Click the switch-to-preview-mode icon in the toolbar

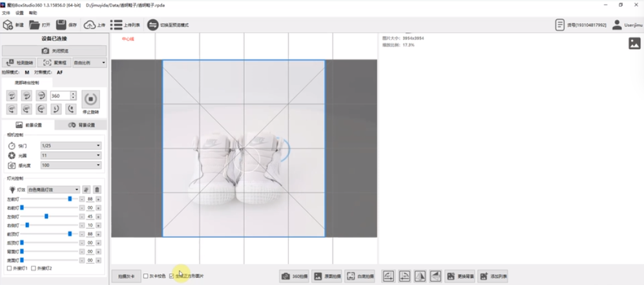pos(153,25)
